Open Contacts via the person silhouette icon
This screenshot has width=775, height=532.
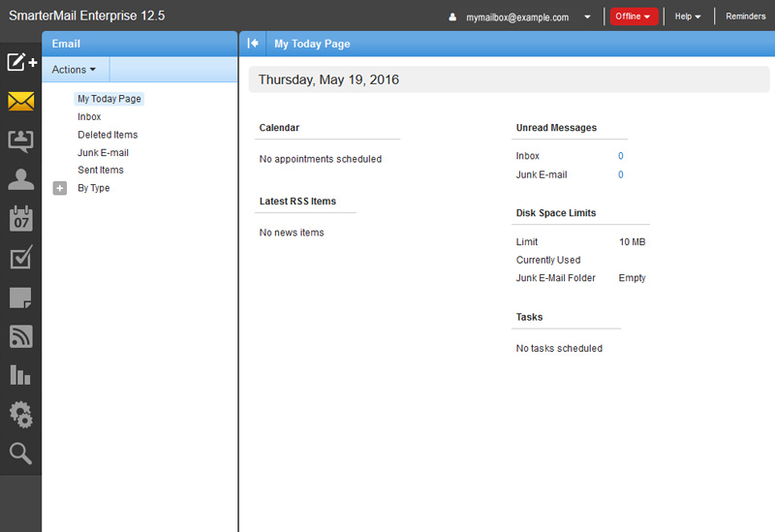pyautogui.click(x=20, y=179)
